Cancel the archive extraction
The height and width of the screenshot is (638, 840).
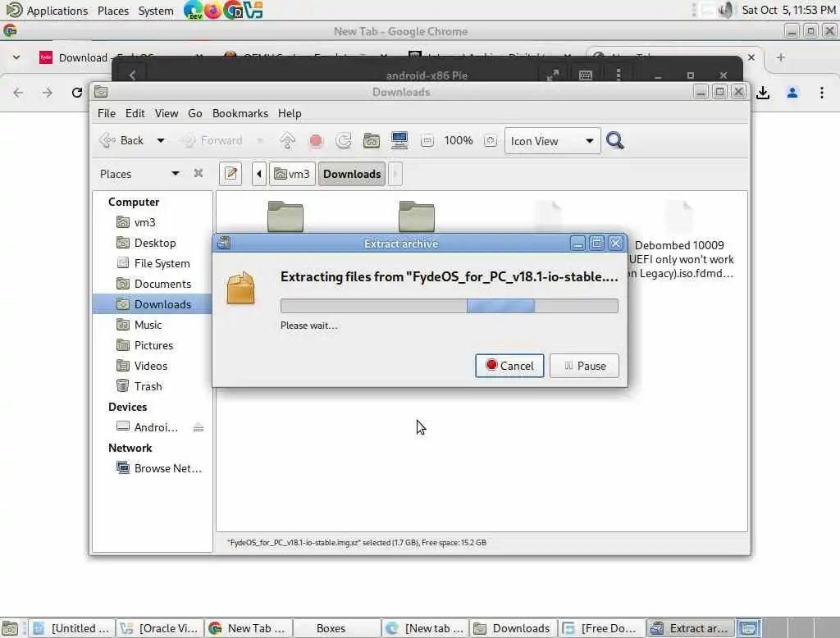click(x=509, y=366)
